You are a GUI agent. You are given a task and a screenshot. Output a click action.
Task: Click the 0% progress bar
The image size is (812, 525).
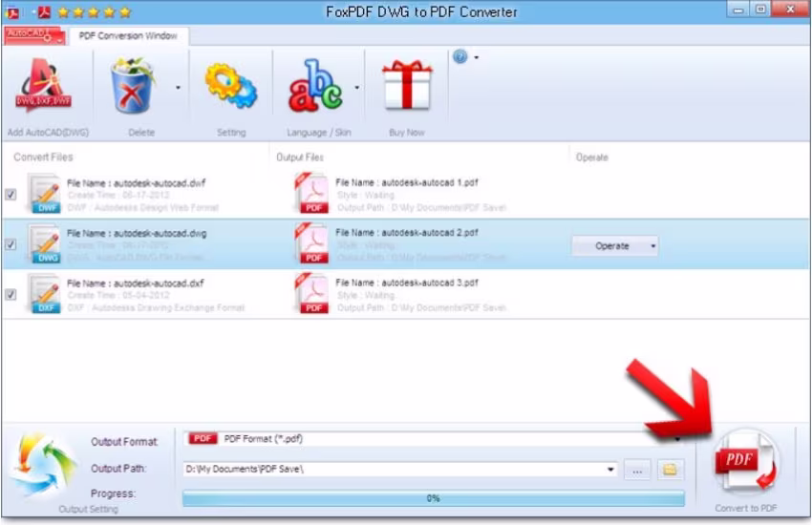click(434, 498)
